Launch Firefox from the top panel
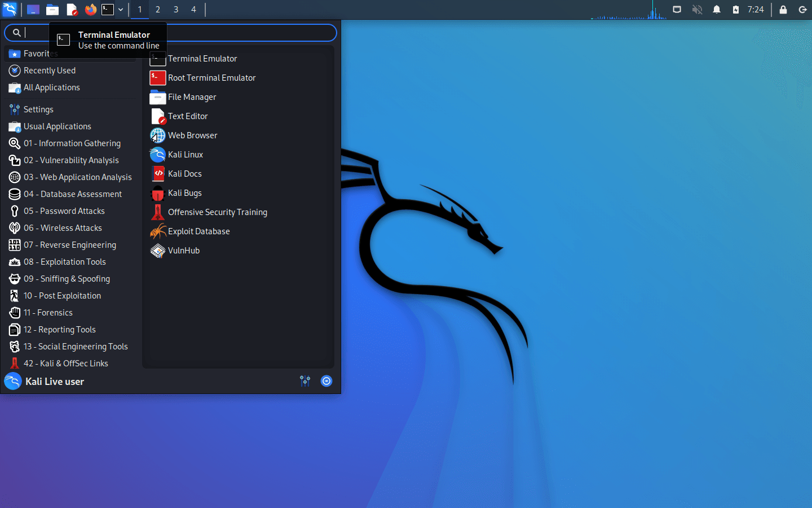812x508 pixels. pos(91,10)
